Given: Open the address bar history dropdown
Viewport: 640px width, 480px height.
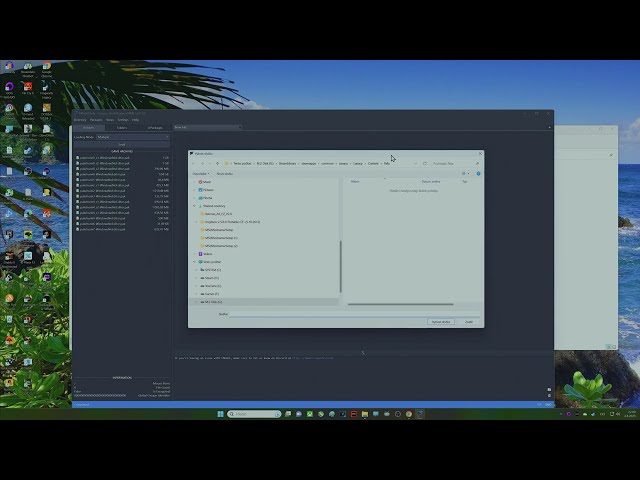Looking at the screenshot, I should [x=416, y=164].
